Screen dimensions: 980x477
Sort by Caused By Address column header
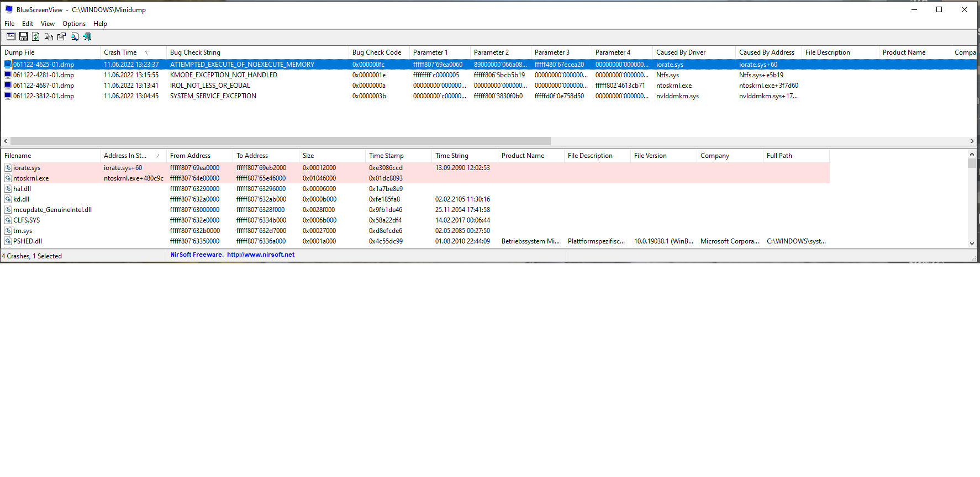click(768, 52)
